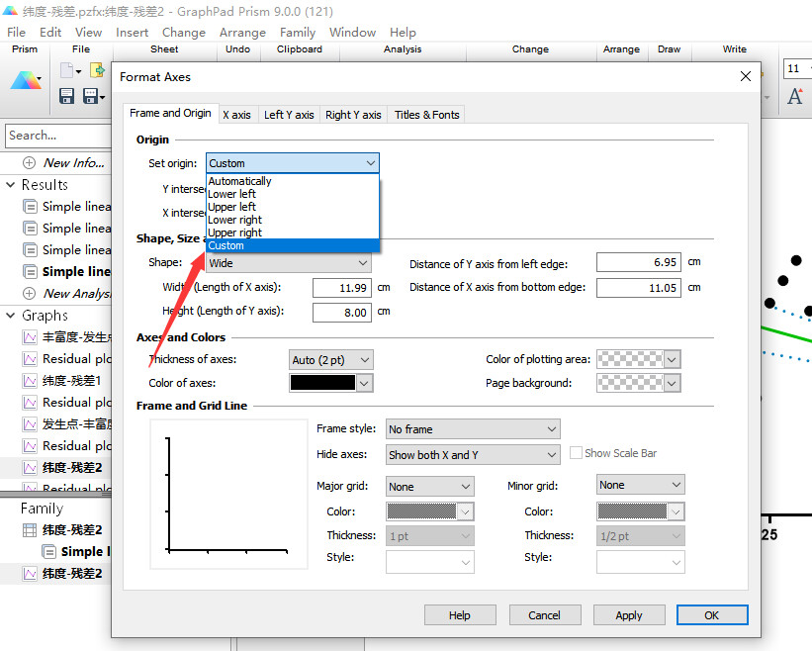The width and height of the screenshot is (812, 651).
Task: Click the open file icon with green arrow
Action: click(97, 70)
